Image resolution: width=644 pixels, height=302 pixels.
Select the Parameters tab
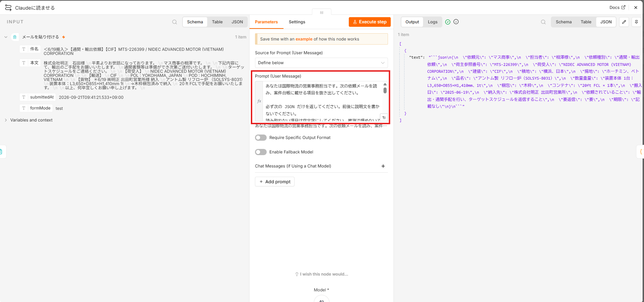266,22
